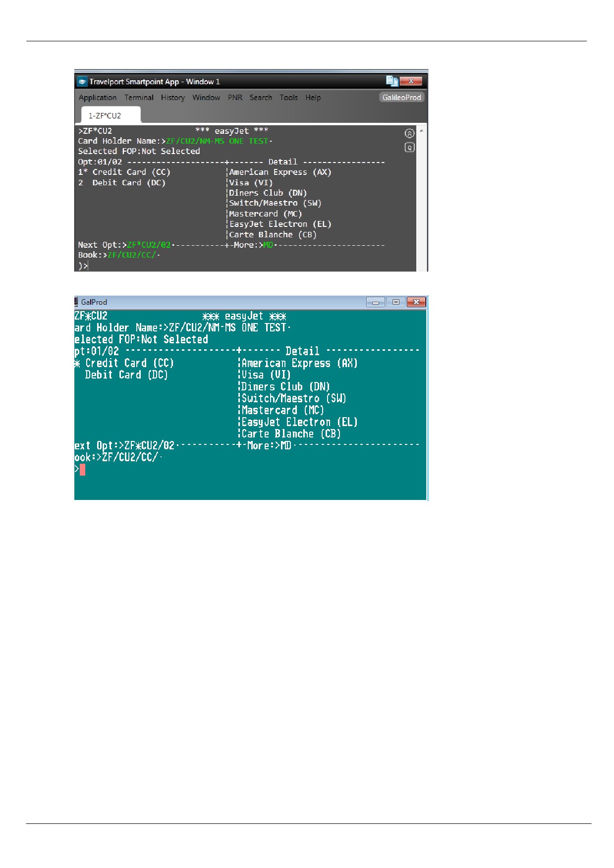Click Carte Blanche (CB) in GalProd window
The width and height of the screenshot is (614, 868).
pos(291,434)
